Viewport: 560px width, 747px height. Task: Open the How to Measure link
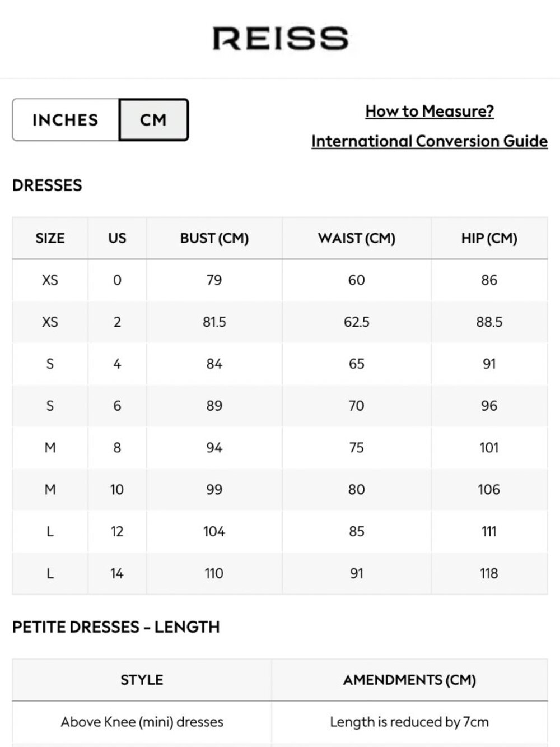coord(430,111)
